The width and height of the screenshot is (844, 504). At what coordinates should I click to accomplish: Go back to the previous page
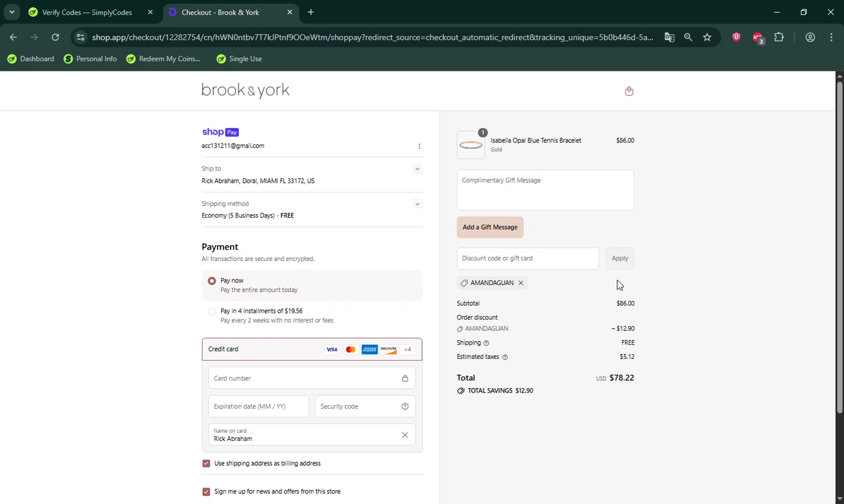tap(13, 38)
